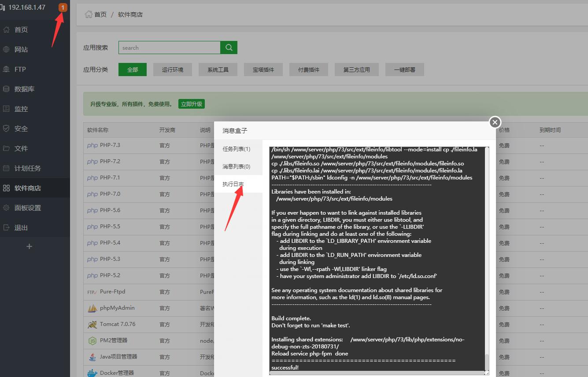Filter apps by 付费插件

pos(309,70)
